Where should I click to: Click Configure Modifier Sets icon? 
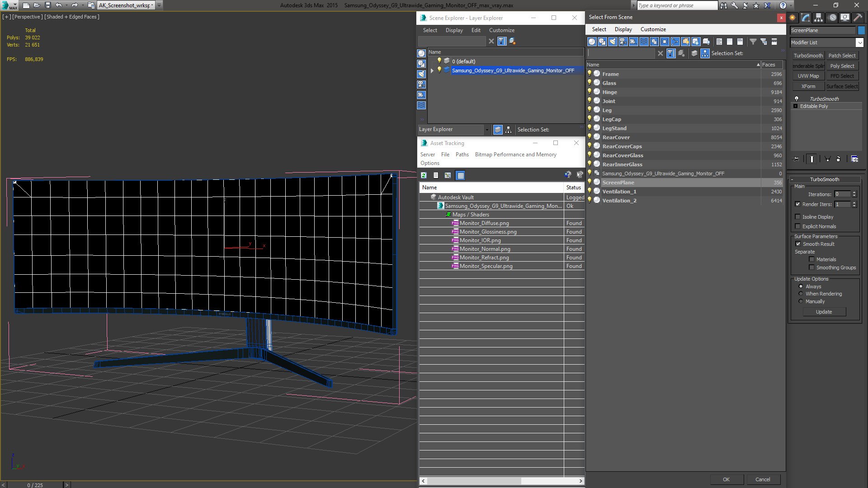(x=854, y=159)
